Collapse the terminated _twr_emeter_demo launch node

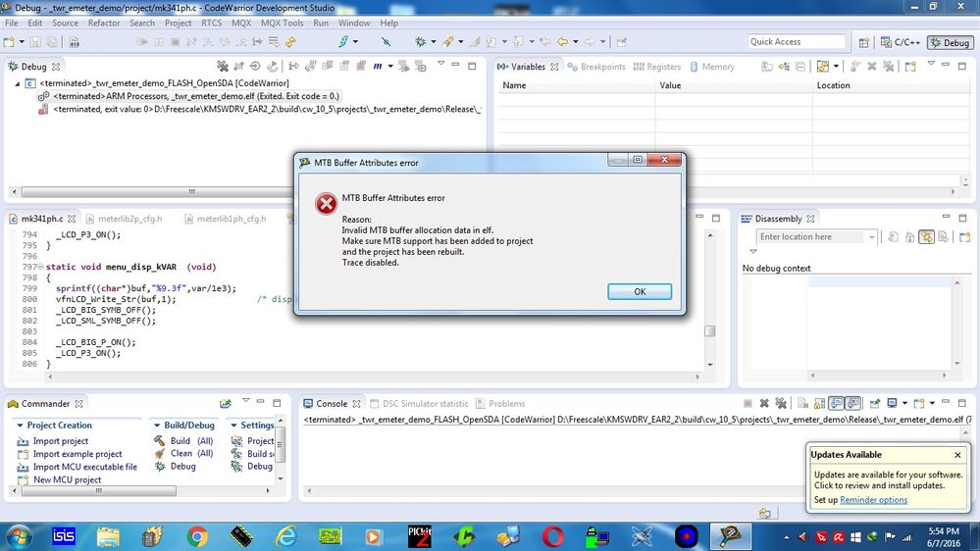[17, 83]
